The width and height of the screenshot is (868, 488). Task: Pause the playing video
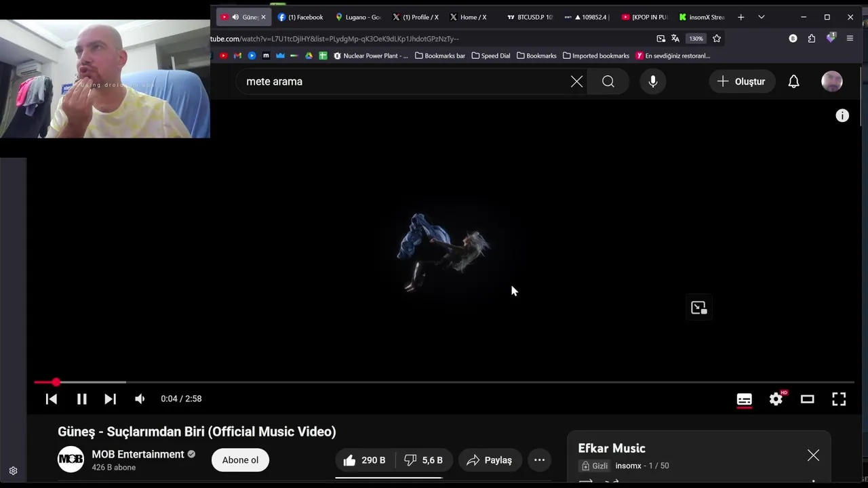(x=81, y=399)
